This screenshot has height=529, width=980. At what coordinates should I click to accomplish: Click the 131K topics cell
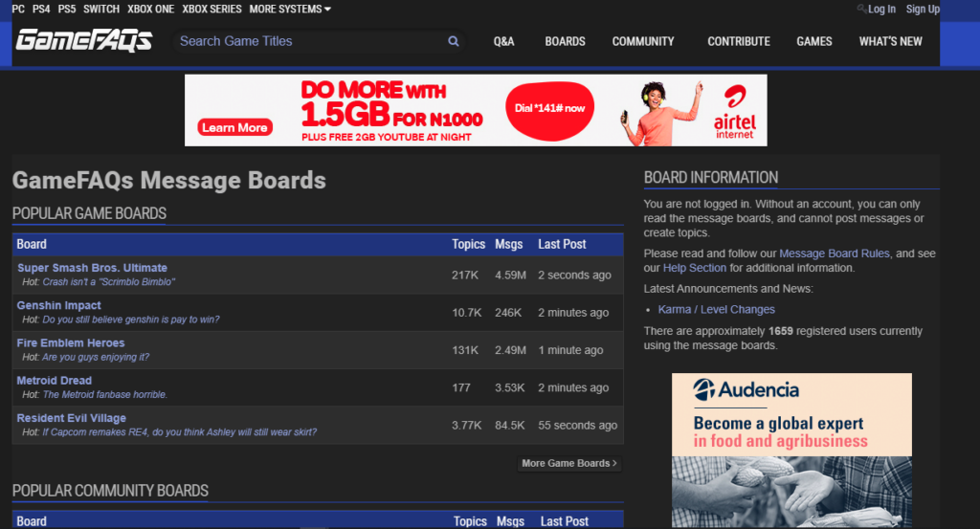tap(465, 350)
